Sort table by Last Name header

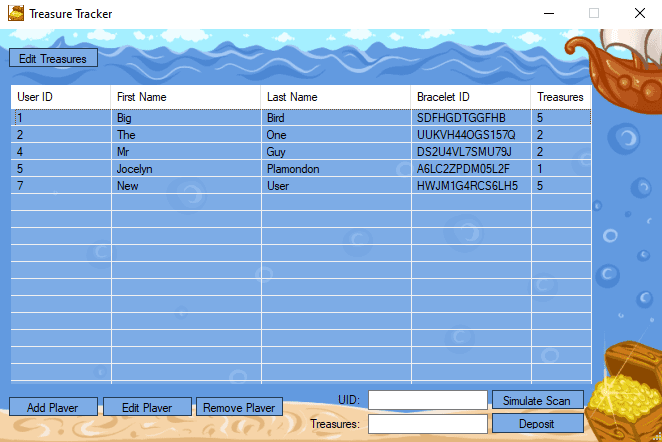tap(335, 97)
